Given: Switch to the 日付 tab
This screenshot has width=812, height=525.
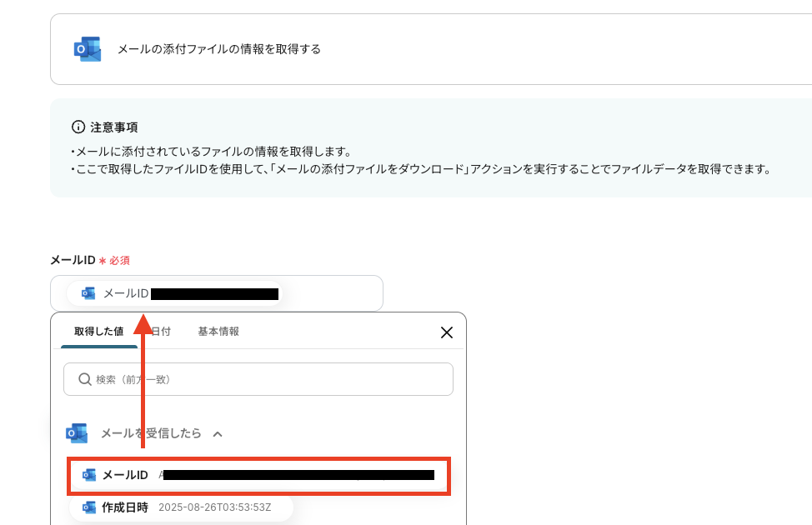Looking at the screenshot, I should pos(158,331).
